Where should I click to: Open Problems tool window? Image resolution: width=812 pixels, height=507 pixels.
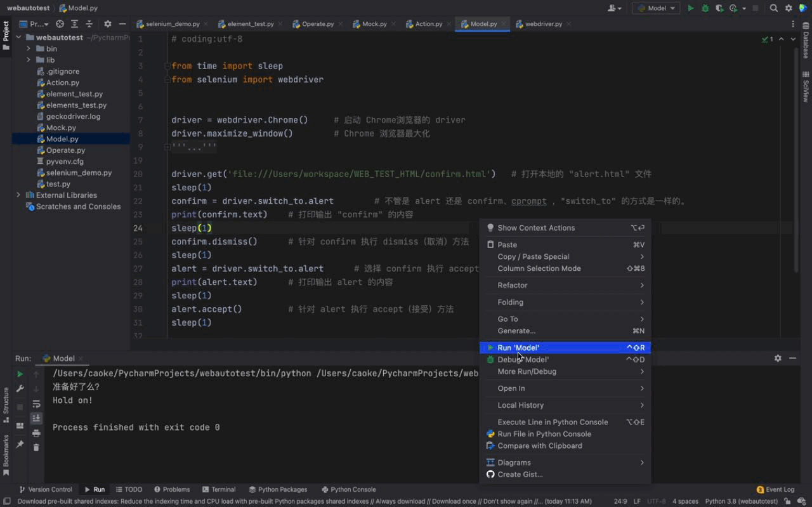tap(171, 490)
